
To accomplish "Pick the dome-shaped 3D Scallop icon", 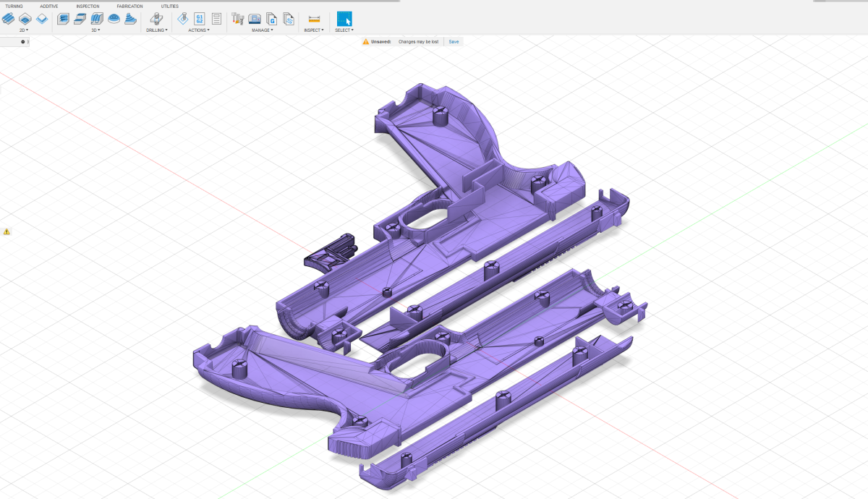I will pos(114,19).
